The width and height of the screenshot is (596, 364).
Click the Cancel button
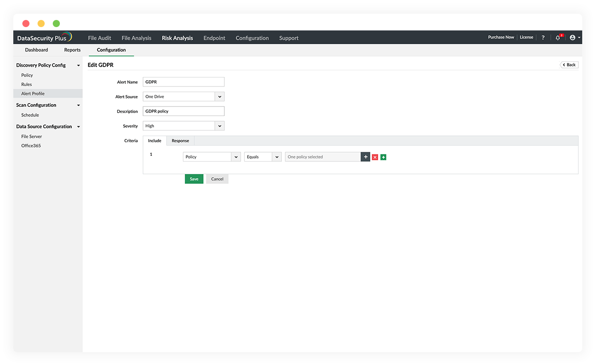[x=217, y=179]
